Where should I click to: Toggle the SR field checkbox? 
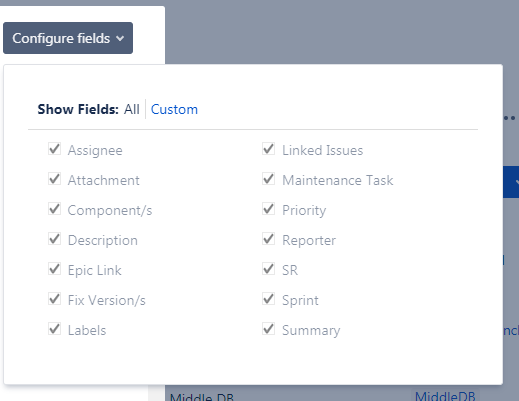tap(268, 269)
